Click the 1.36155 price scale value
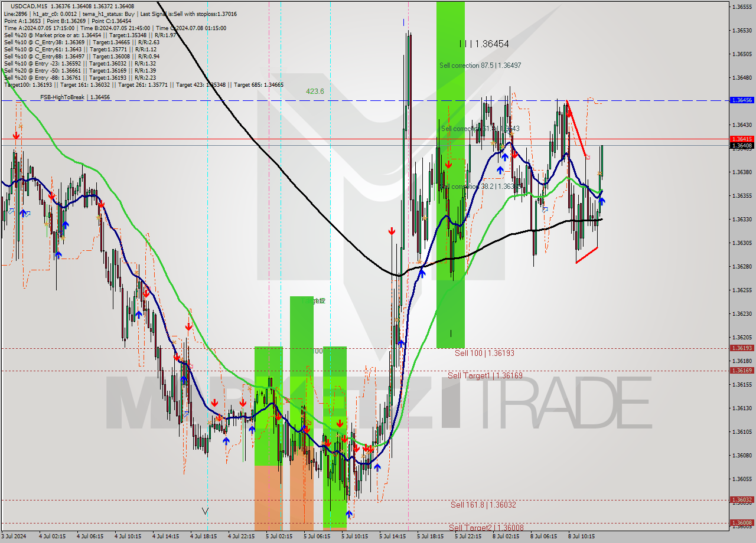The width and height of the screenshot is (756, 543). pos(742,385)
